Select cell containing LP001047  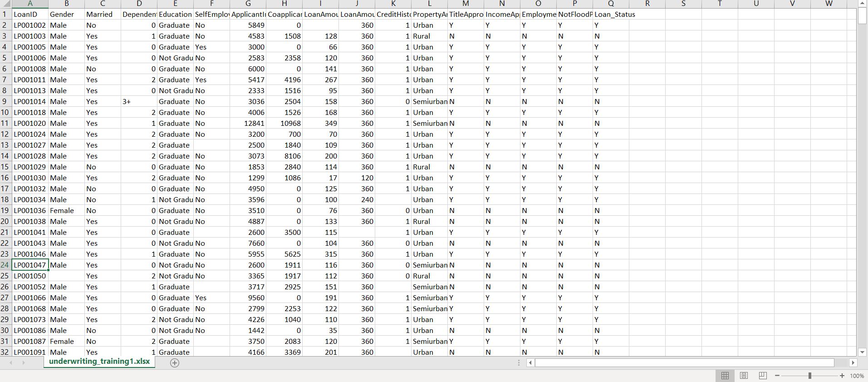(30, 265)
